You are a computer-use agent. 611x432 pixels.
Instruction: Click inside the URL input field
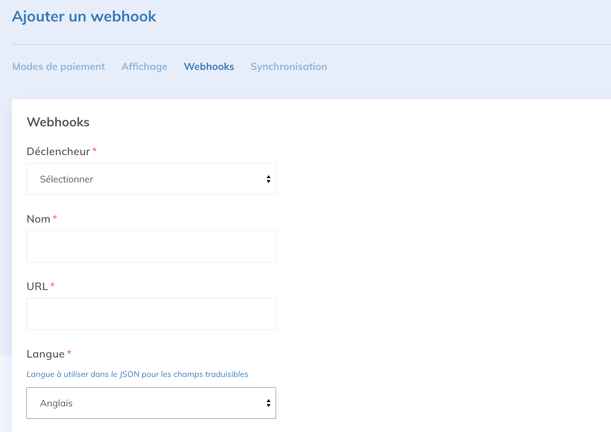click(x=150, y=314)
